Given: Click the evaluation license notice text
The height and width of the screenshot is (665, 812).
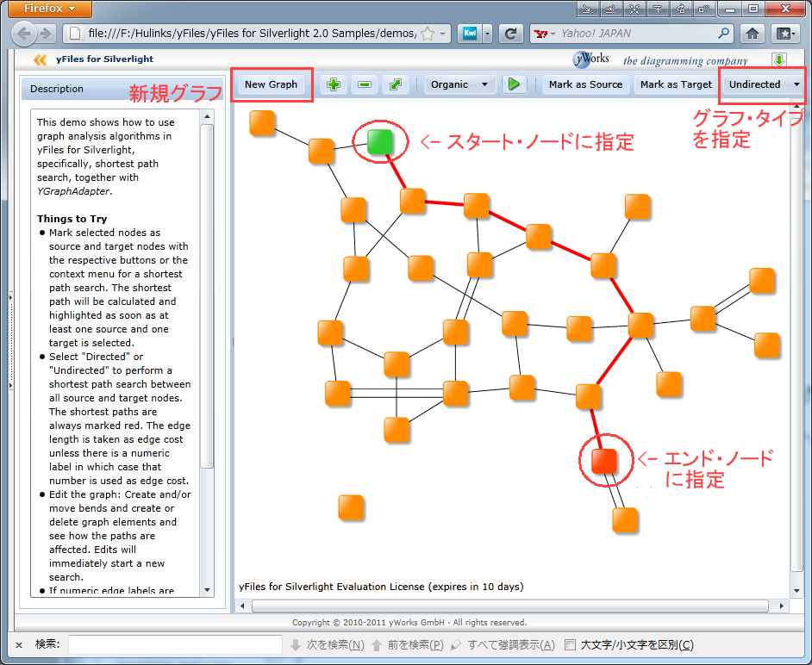Looking at the screenshot, I should [x=381, y=587].
